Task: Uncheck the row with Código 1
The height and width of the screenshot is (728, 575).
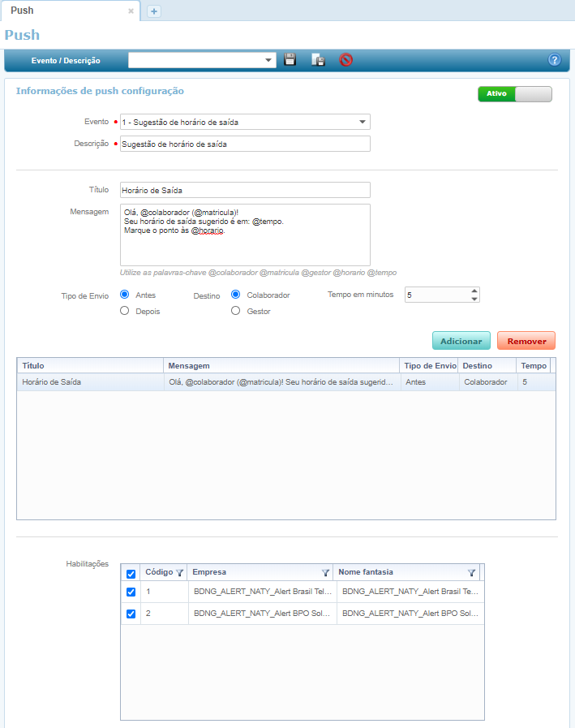Action: click(131, 592)
